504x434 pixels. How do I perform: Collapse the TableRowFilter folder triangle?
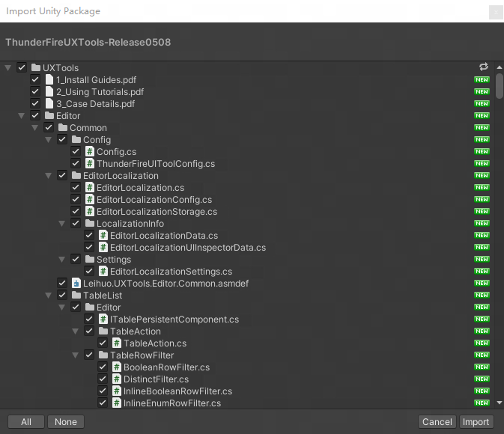[x=76, y=355]
